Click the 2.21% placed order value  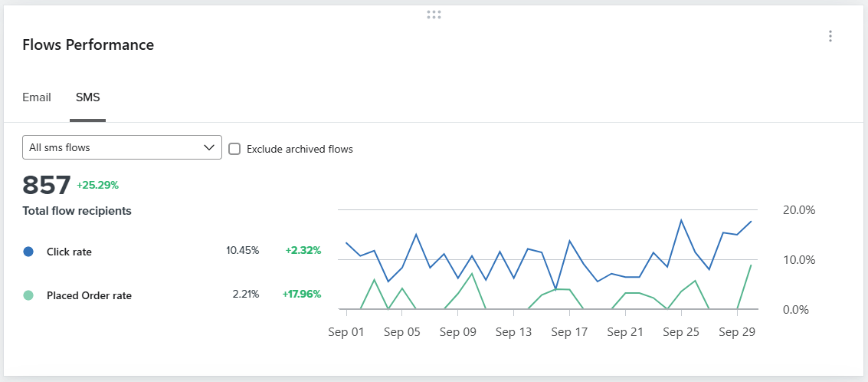pos(246,294)
